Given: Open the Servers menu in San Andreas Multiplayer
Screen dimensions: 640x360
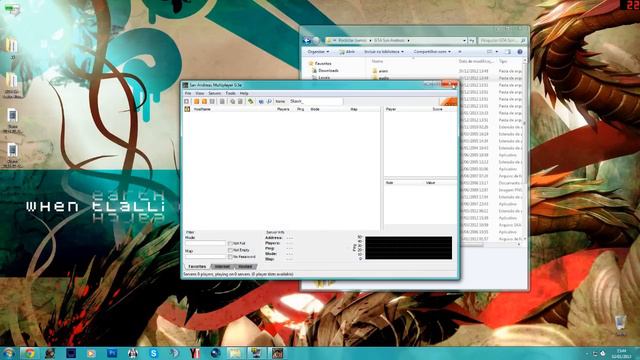Looking at the screenshot, I should pyautogui.click(x=214, y=93).
